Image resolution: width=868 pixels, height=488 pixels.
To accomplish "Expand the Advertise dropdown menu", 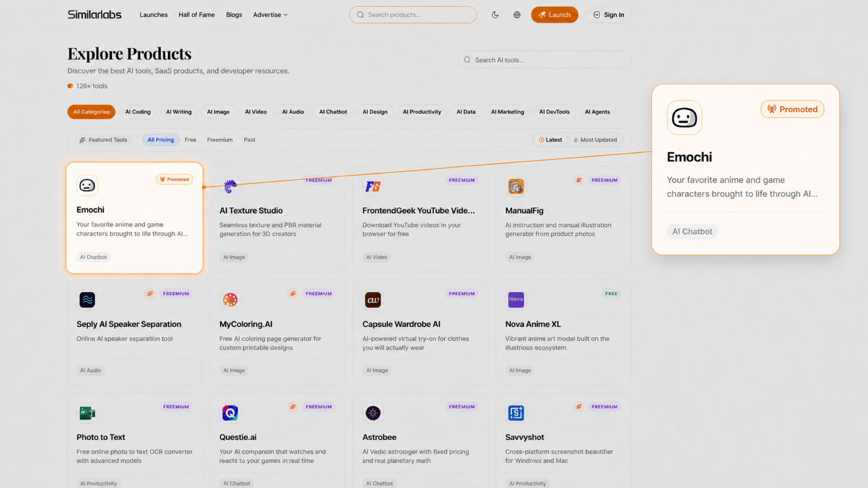I will (270, 15).
